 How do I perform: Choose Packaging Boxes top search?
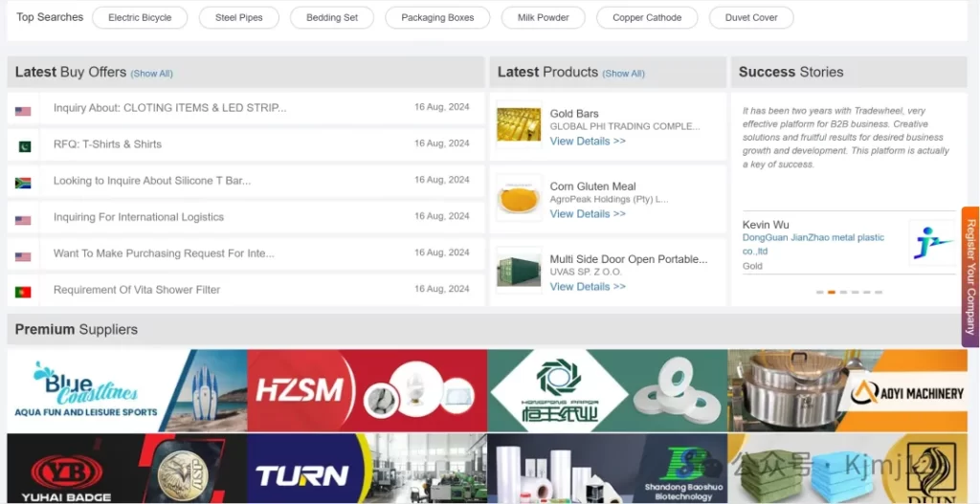tap(437, 17)
